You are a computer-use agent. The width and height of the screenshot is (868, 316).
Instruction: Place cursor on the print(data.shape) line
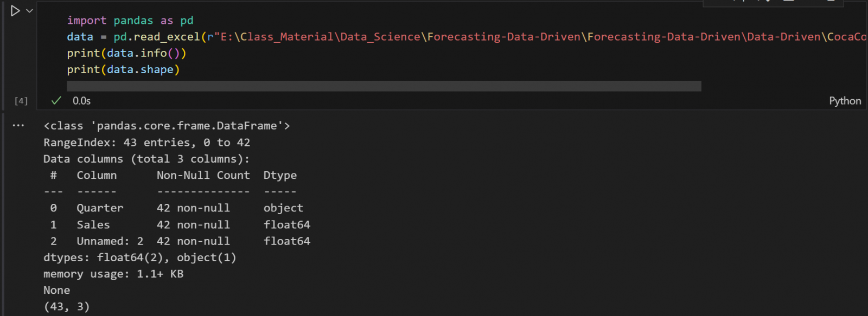coord(123,70)
